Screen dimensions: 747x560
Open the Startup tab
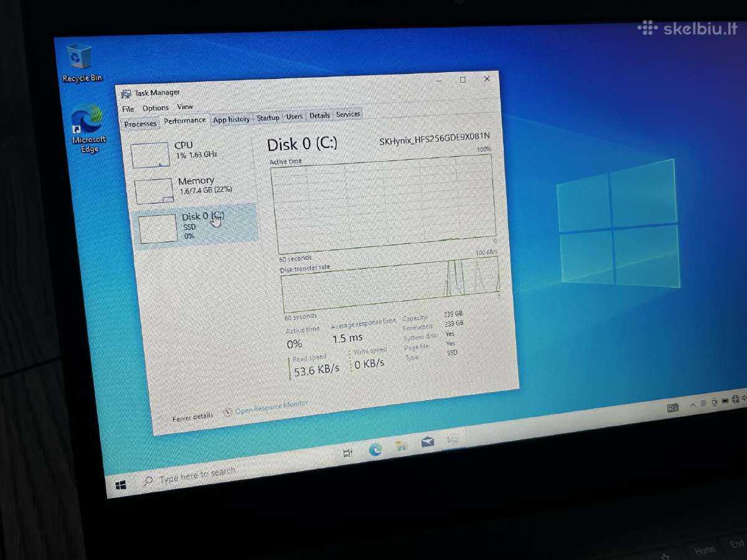pyautogui.click(x=268, y=118)
